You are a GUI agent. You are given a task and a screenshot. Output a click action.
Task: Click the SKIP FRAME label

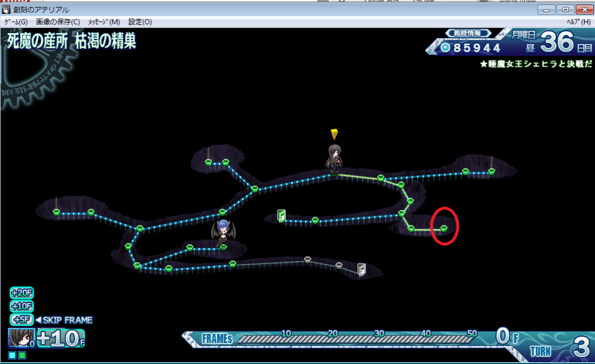(x=65, y=320)
